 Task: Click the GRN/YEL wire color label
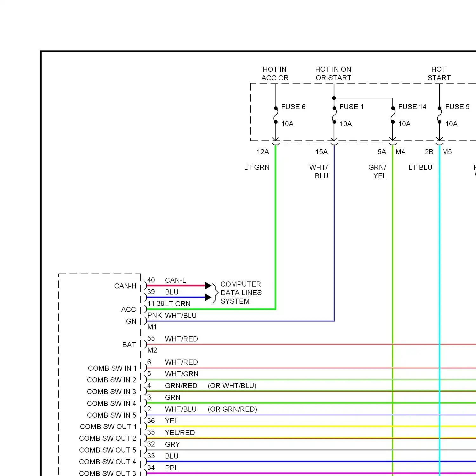[x=377, y=172]
